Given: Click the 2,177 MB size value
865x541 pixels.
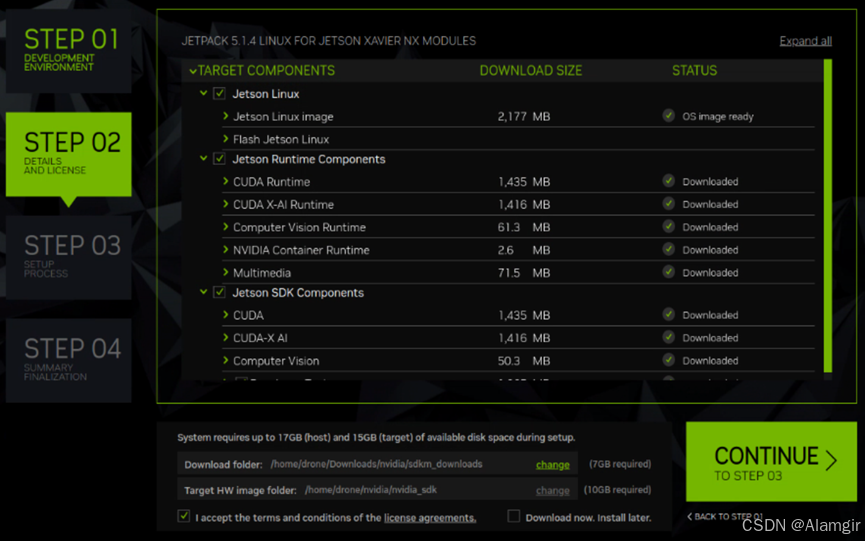Looking at the screenshot, I should [x=524, y=116].
